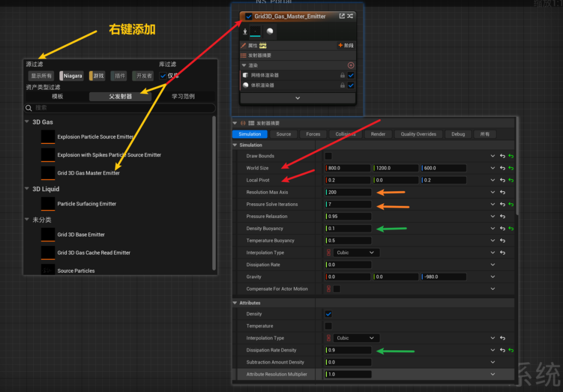
Task: Collapse the Simulation section
Action: (x=235, y=145)
